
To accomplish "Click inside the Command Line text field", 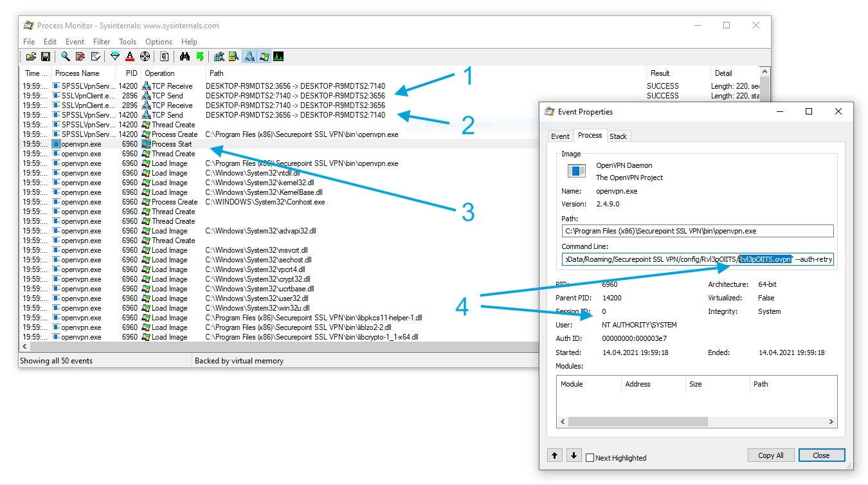I will coord(649,259).
